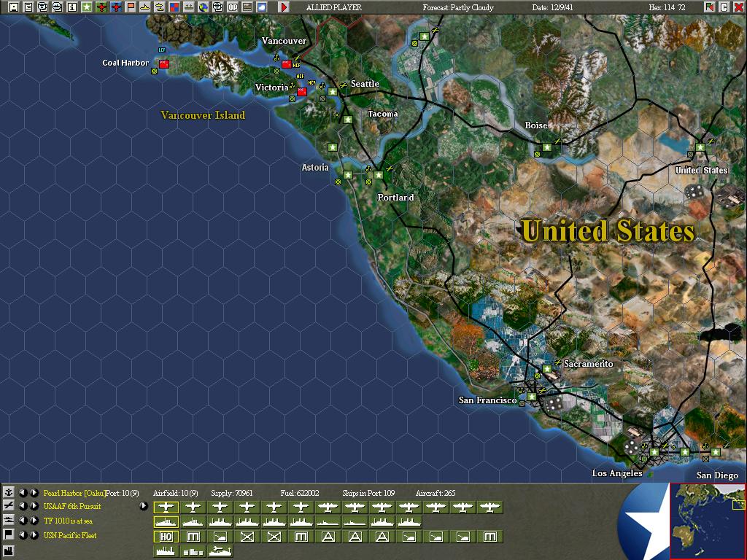Viewport: 747px width, 560px height.
Task: Click the save game disk icon
Action: 14,7
